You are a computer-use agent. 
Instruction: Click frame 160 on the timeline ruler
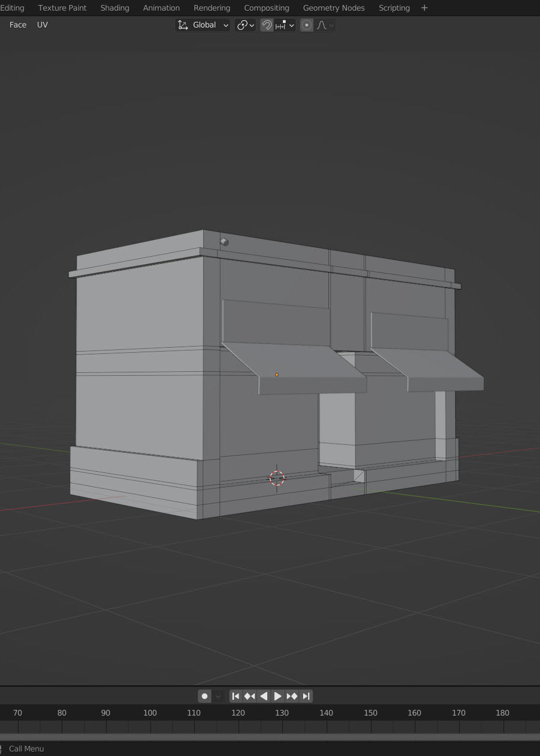414,713
